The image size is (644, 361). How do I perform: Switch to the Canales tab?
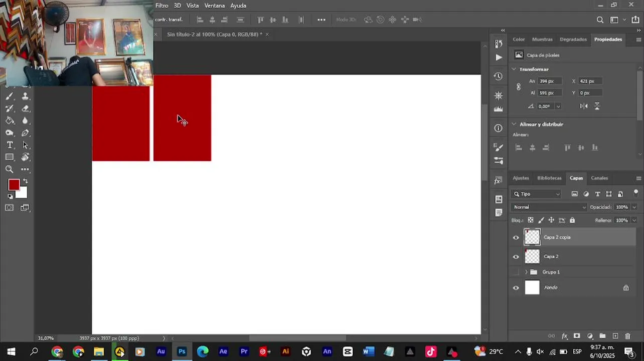599,178
